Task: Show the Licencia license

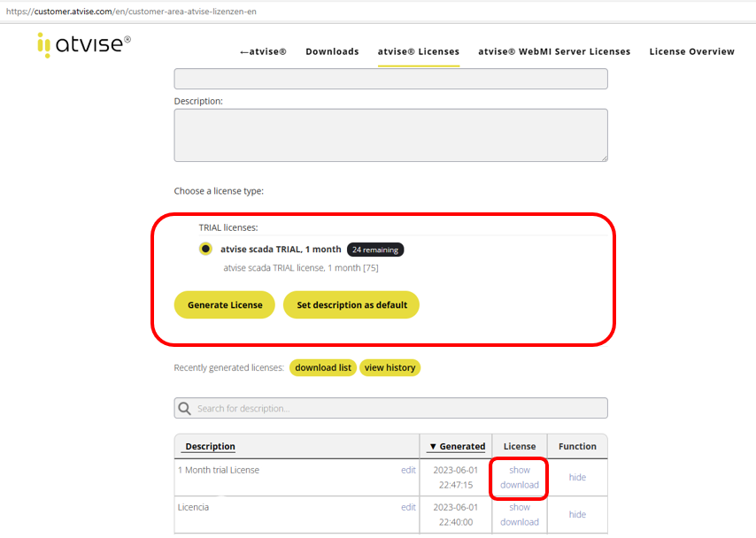Action: [520, 507]
